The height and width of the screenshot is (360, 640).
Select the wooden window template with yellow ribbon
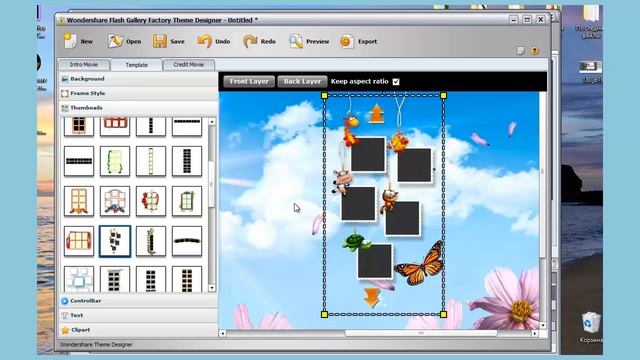(x=79, y=201)
